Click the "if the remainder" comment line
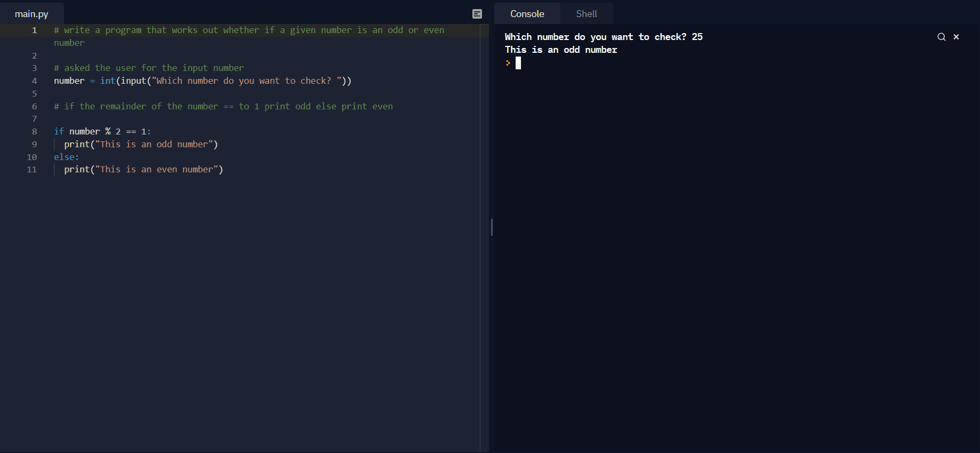 coord(223,107)
